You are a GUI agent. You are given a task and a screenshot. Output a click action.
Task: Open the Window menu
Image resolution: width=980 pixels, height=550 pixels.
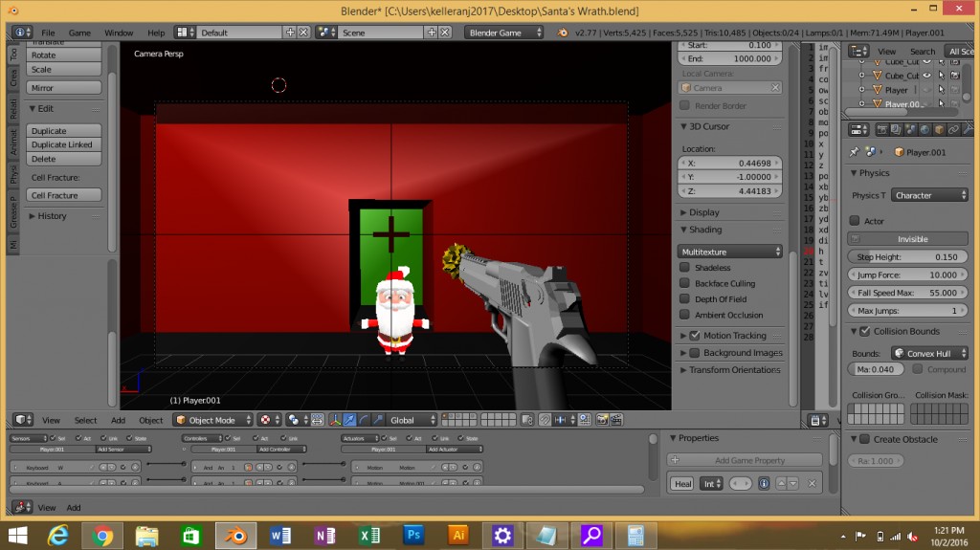click(119, 33)
